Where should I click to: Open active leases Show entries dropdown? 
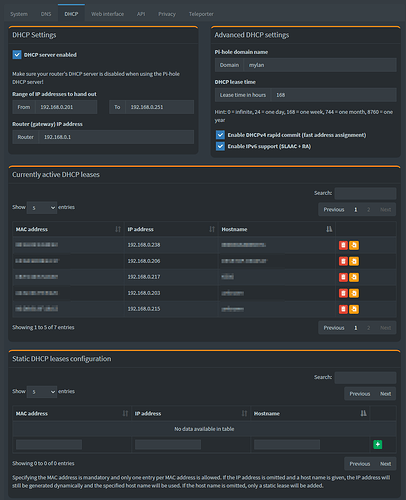click(x=42, y=208)
